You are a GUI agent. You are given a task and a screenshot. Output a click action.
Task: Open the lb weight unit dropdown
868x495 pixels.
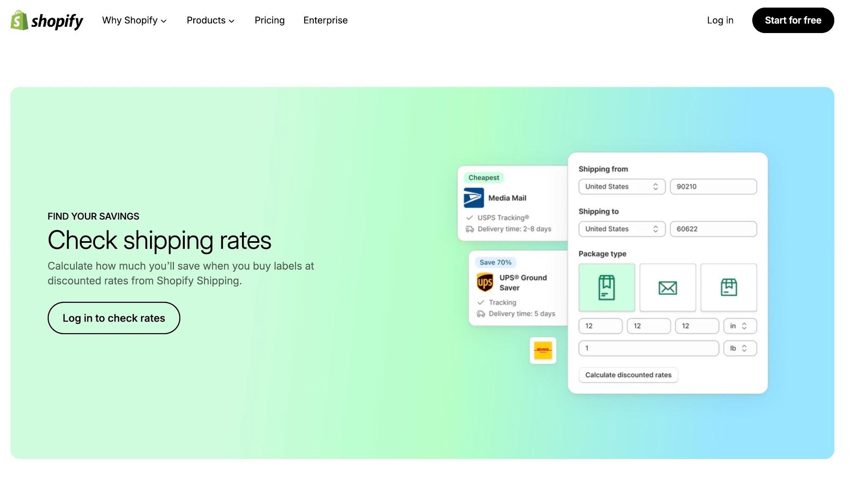740,348
